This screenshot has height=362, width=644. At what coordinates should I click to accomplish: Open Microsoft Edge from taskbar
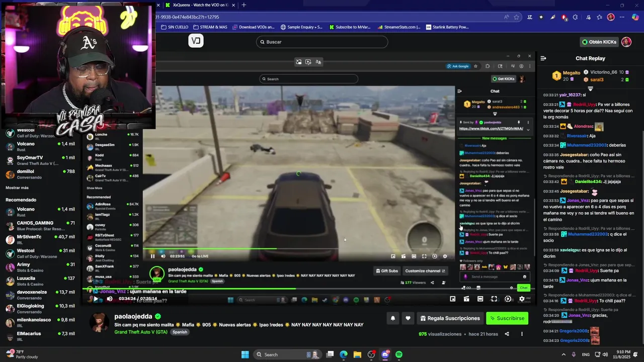[344, 354]
